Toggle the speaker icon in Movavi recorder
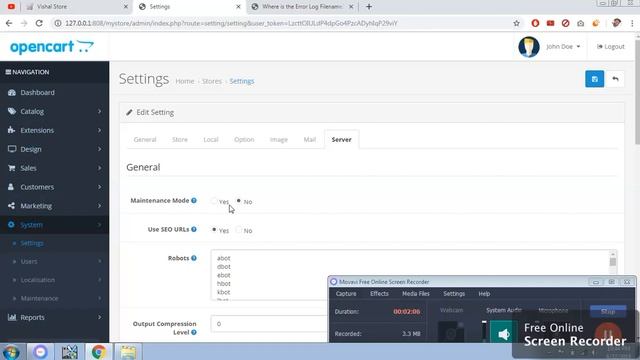Screen dimensions: 640x360 click(504, 334)
